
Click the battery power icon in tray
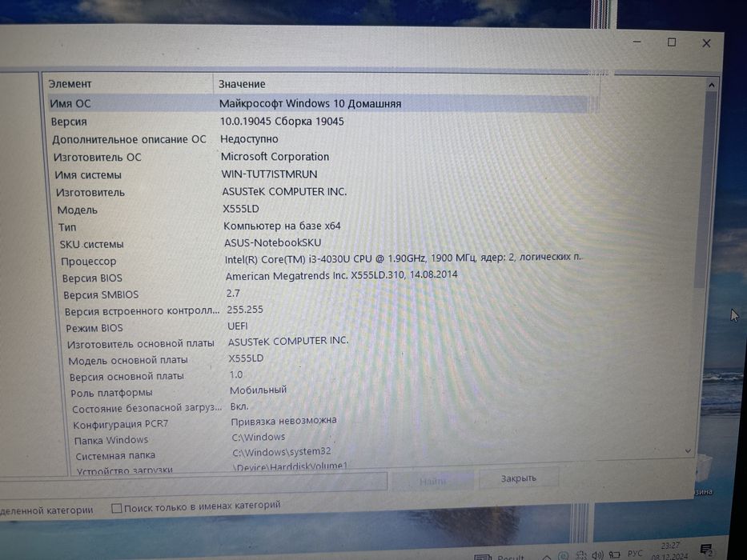(x=615, y=554)
